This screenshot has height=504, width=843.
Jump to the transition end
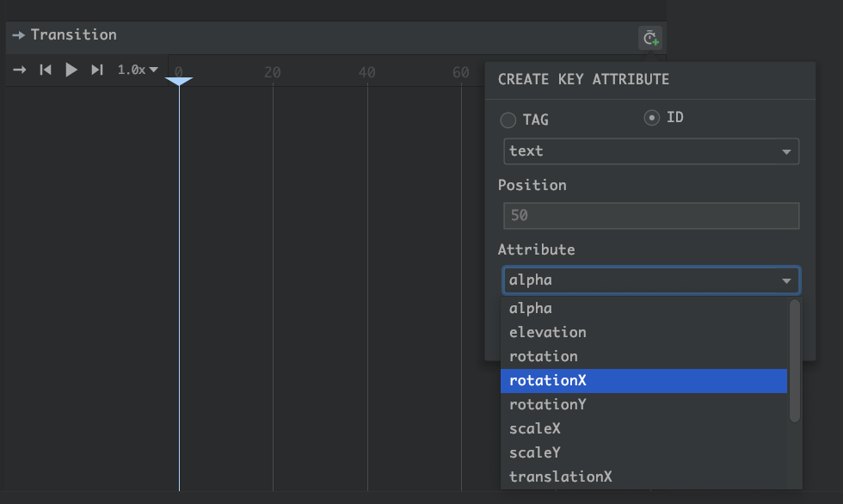[97, 70]
